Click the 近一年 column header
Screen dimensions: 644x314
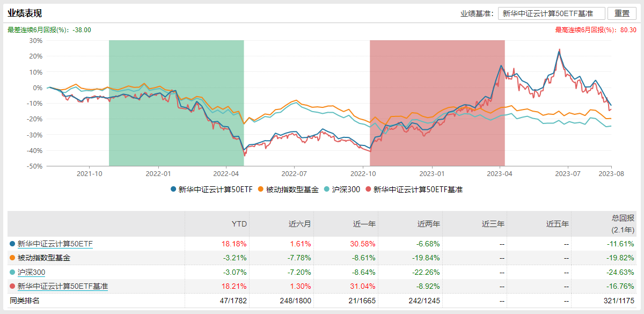click(365, 224)
